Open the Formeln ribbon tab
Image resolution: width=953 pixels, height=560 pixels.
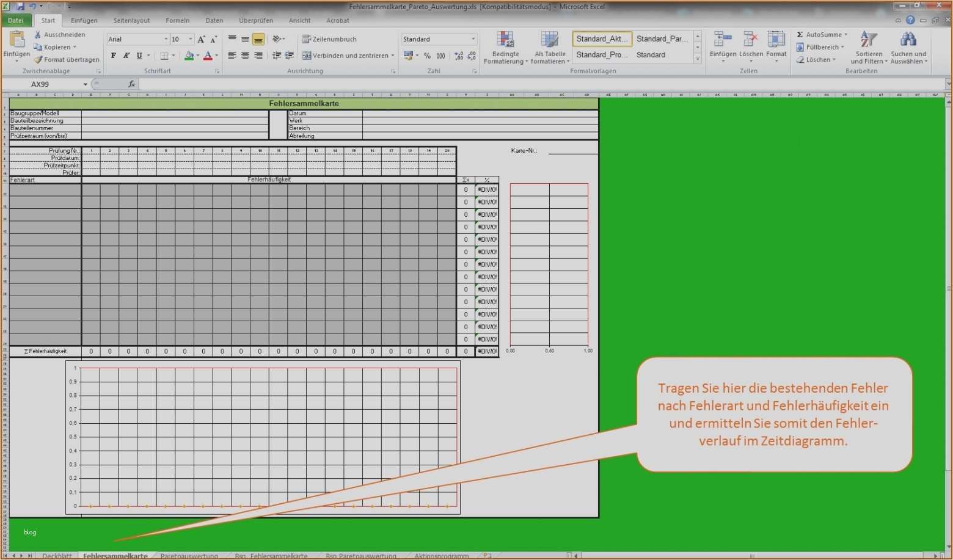[177, 20]
